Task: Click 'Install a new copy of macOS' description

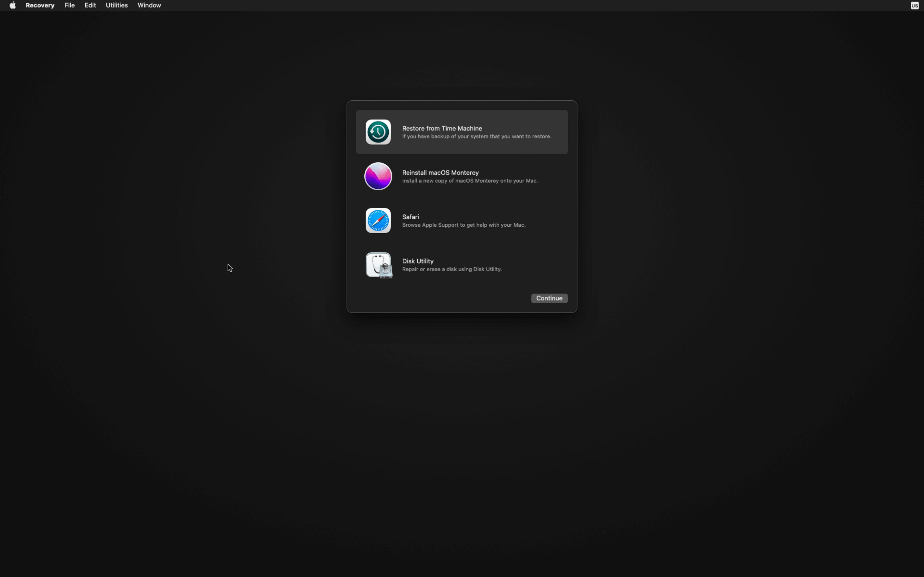Action: (x=469, y=181)
